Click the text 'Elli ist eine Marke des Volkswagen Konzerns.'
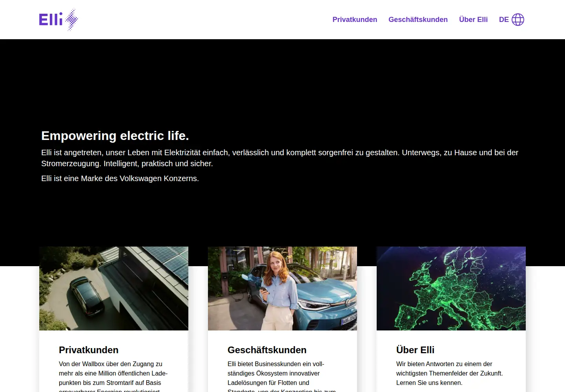 click(120, 178)
